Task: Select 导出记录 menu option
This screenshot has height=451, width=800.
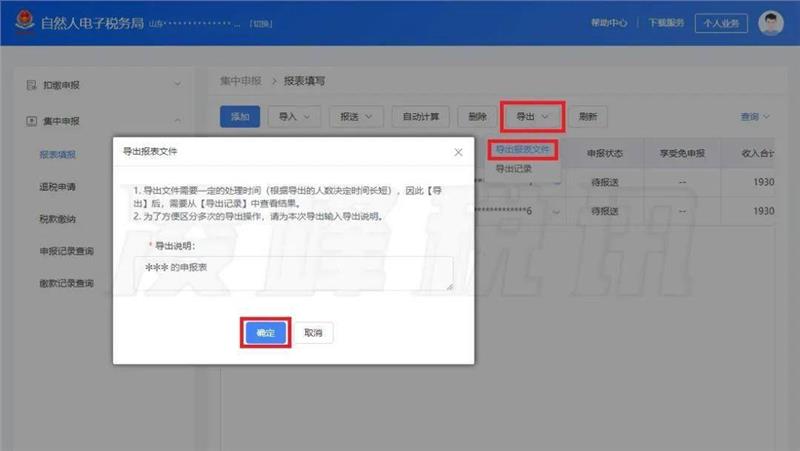Action: coord(514,169)
